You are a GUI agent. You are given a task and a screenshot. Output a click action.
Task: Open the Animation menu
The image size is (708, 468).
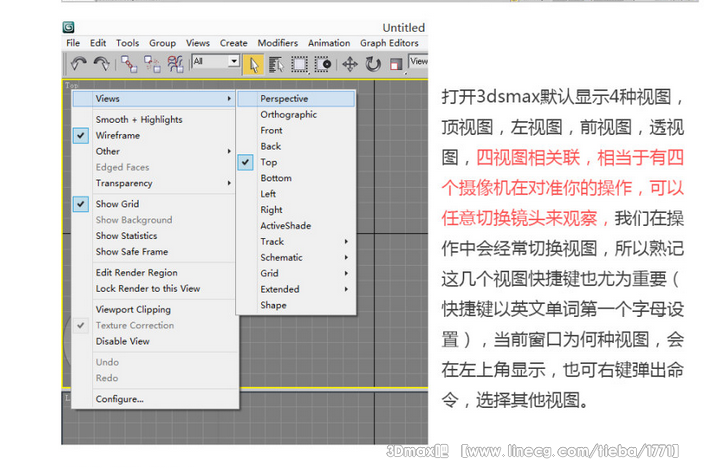329,43
